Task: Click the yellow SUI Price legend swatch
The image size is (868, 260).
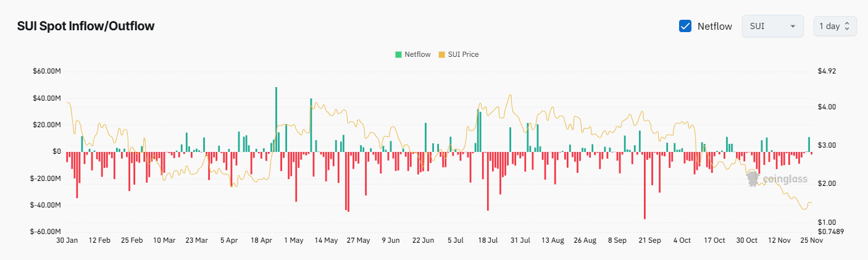Action: pyautogui.click(x=441, y=54)
